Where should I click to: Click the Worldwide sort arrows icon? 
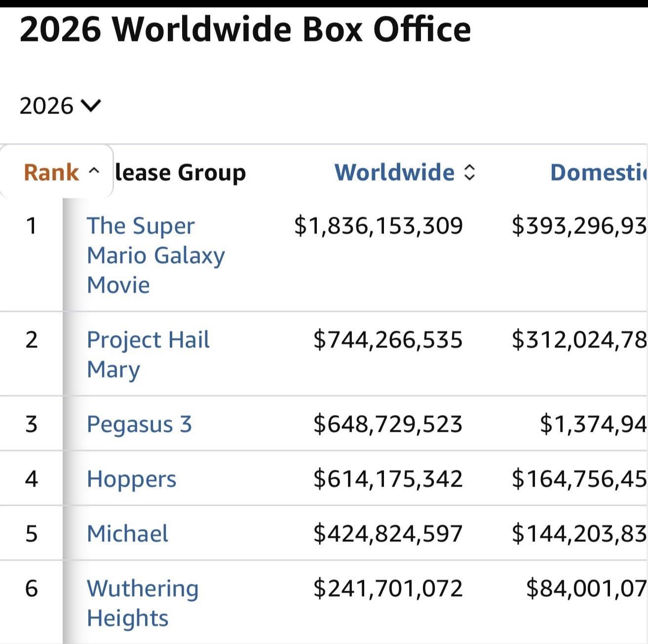pos(470,172)
